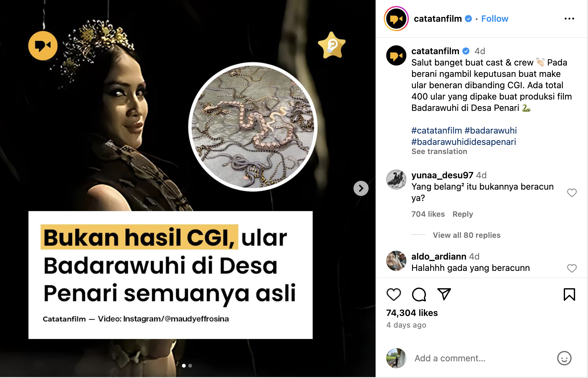Like aldo_ardiann's comment

click(572, 268)
